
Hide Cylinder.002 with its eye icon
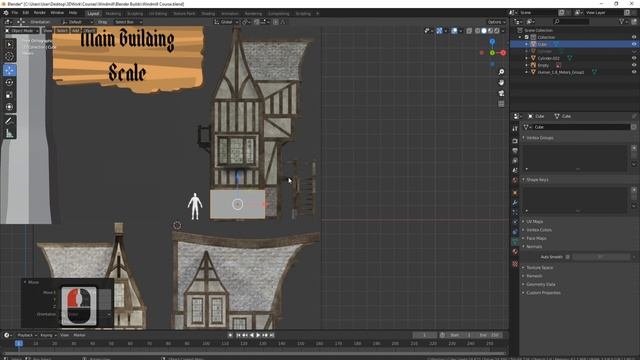pyautogui.click(x=634, y=58)
